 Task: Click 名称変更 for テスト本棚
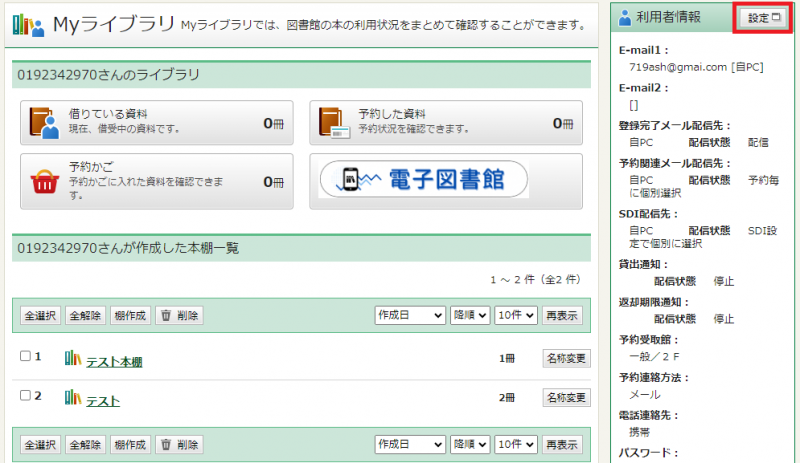coord(565,358)
